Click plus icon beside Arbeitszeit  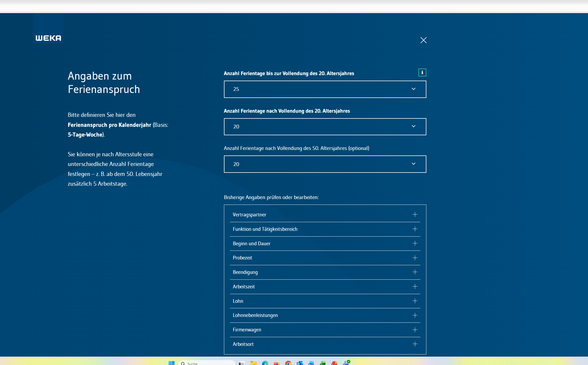415,286
